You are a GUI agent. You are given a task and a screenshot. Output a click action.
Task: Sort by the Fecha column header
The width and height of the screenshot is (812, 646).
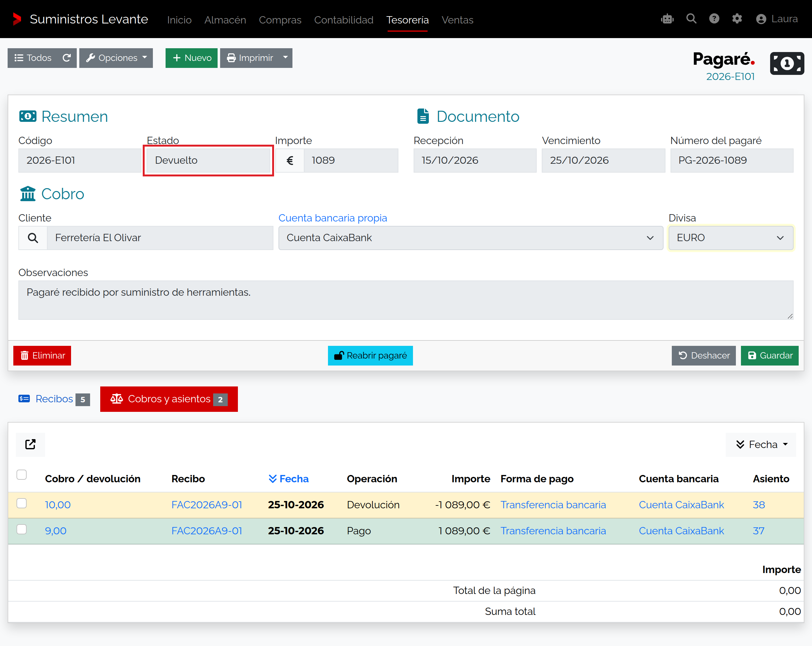[x=289, y=479]
